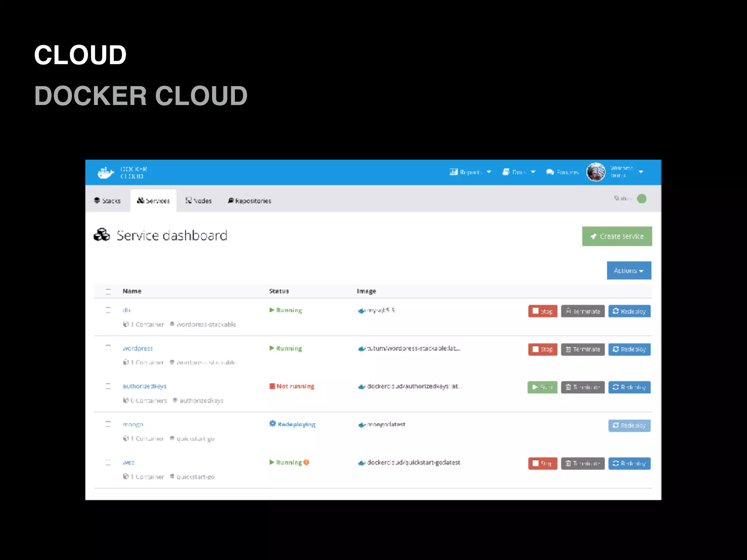Click the 1 Container label under mongo
The width and height of the screenshot is (747, 560).
(x=147, y=439)
